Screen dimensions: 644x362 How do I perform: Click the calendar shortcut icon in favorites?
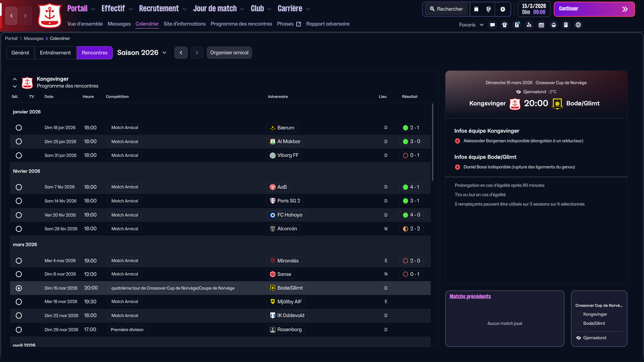(541, 25)
